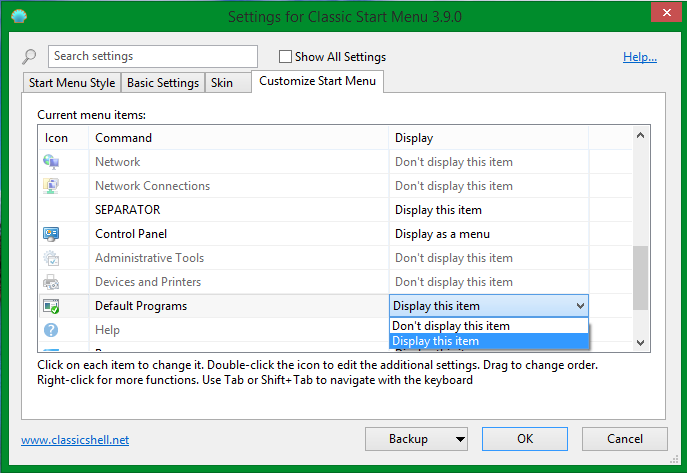Image resolution: width=687 pixels, height=473 pixels.
Task: Open the Backup button dropdown arrow
Action: (459, 439)
